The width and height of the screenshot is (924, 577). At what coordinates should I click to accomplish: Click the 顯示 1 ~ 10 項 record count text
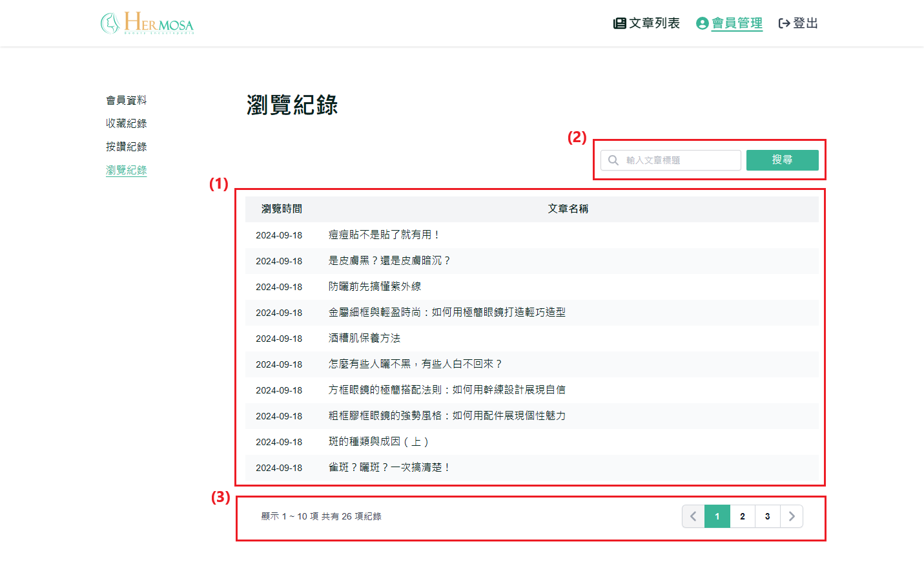pos(322,516)
